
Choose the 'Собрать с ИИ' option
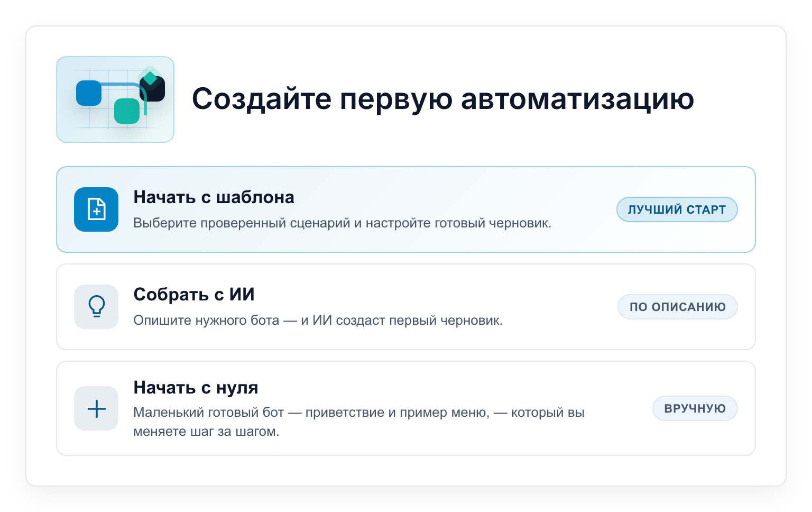click(x=406, y=307)
